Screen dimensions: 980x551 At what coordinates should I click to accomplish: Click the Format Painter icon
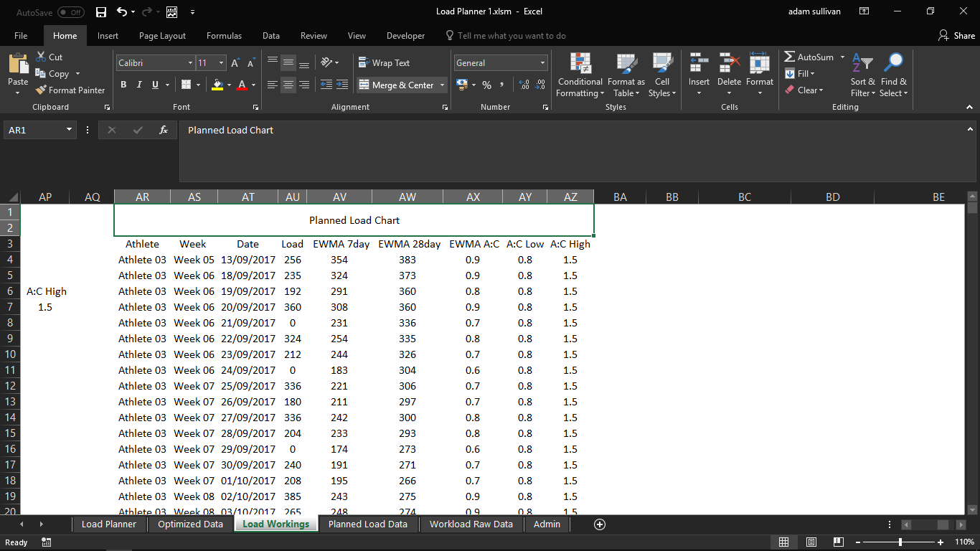41,90
